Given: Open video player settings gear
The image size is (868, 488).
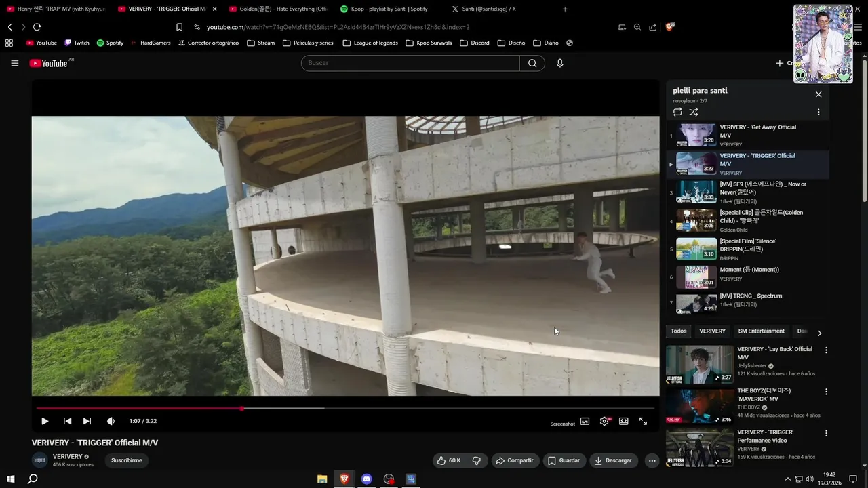Looking at the screenshot, I should (604, 421).
